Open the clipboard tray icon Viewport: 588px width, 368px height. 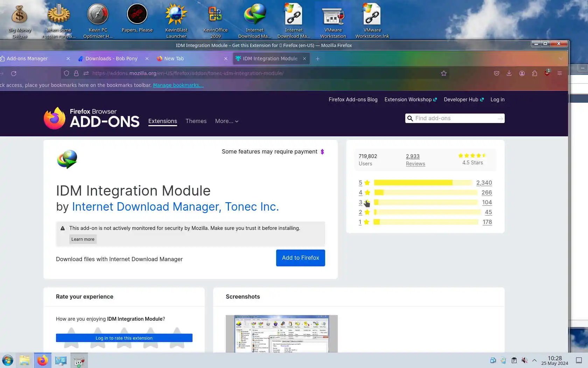pos(514,360)
